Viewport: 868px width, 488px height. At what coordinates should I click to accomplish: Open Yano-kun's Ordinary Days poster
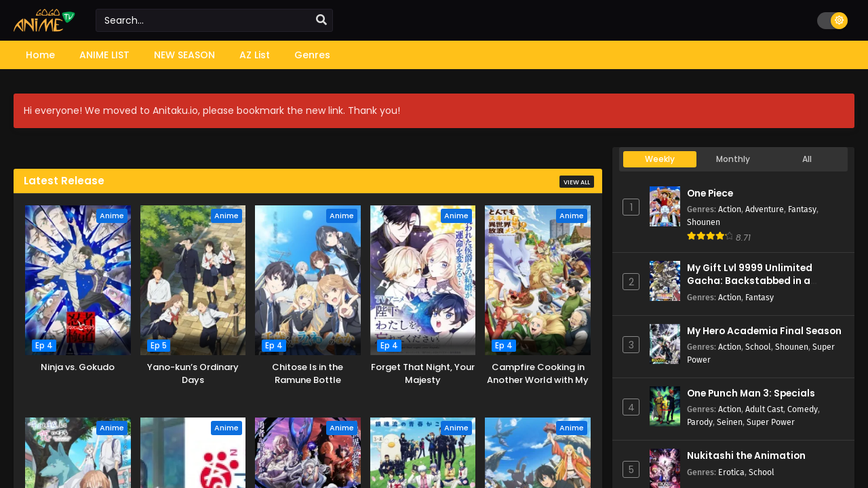pos(193,280)
